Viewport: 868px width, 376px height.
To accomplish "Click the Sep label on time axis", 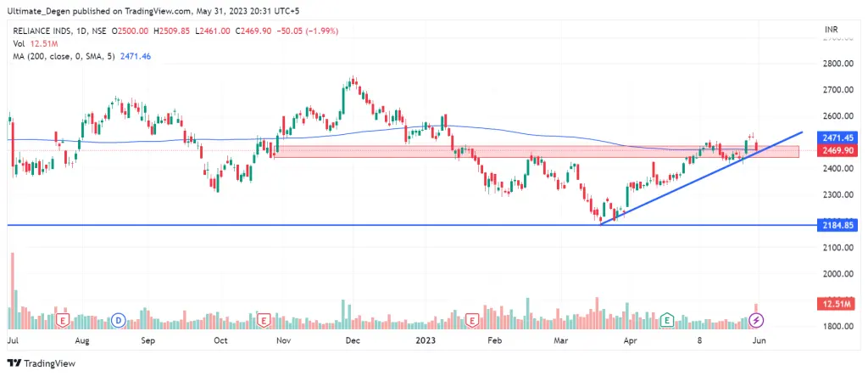I will 147,340.
